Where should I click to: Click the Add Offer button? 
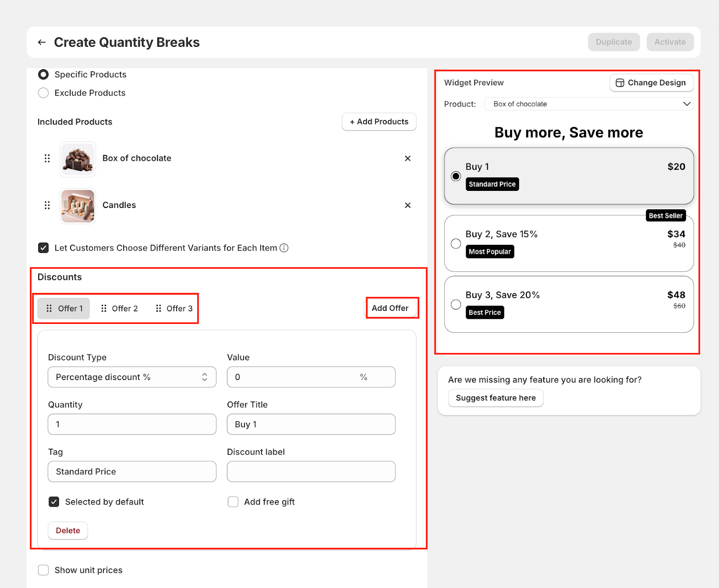pos(390,308)
